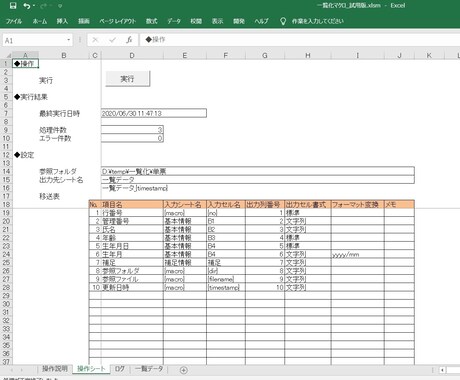Switch to the ヘルプ ribbon tab
This screenshot has height=380, width=460.
click(x=261, y=21)
